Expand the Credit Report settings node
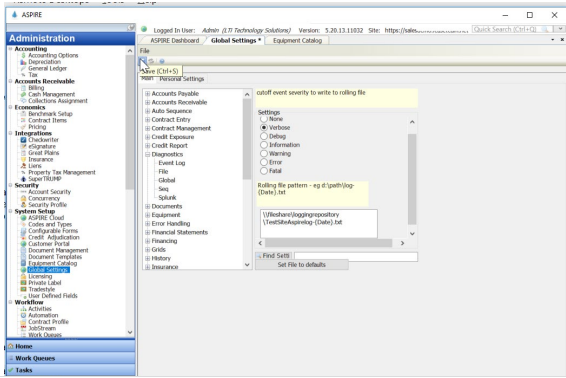566x378 pixels. [147, 145]
